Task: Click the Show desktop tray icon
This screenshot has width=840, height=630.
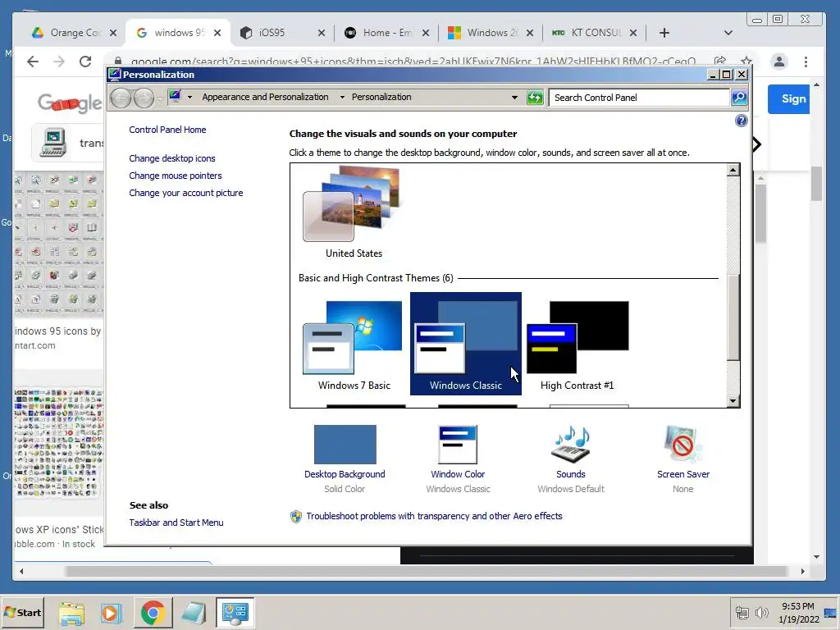Action: pyautogui.click(x=832, y=612)
